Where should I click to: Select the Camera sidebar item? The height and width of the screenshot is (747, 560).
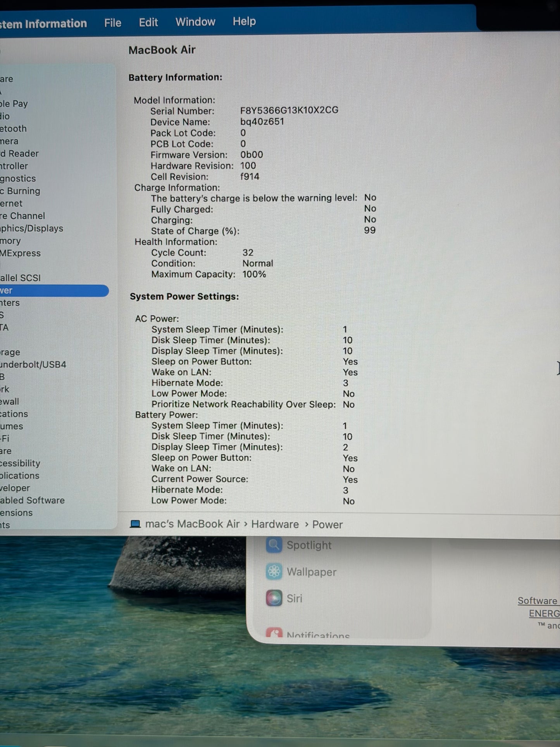[9, 141]
